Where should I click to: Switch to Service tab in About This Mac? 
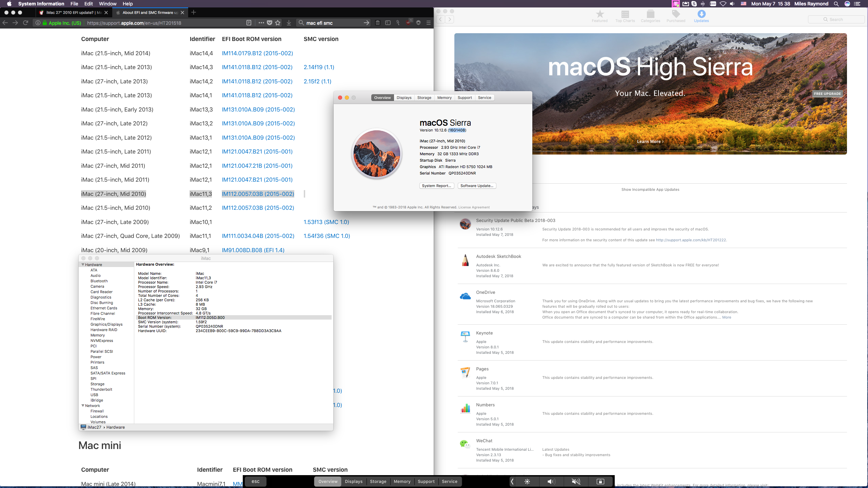(x=485, y=98)
